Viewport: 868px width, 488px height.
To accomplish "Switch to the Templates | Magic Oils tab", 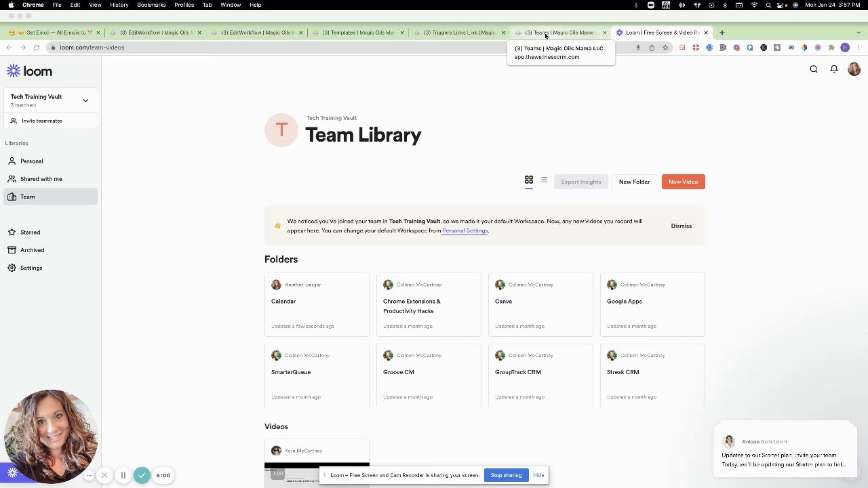I will click(359, 33).
